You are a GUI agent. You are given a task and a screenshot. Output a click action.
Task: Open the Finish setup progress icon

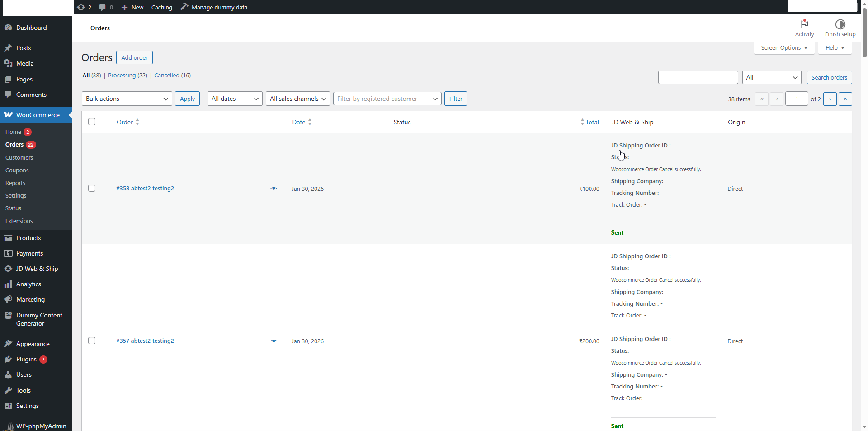(x=840, y=28)
